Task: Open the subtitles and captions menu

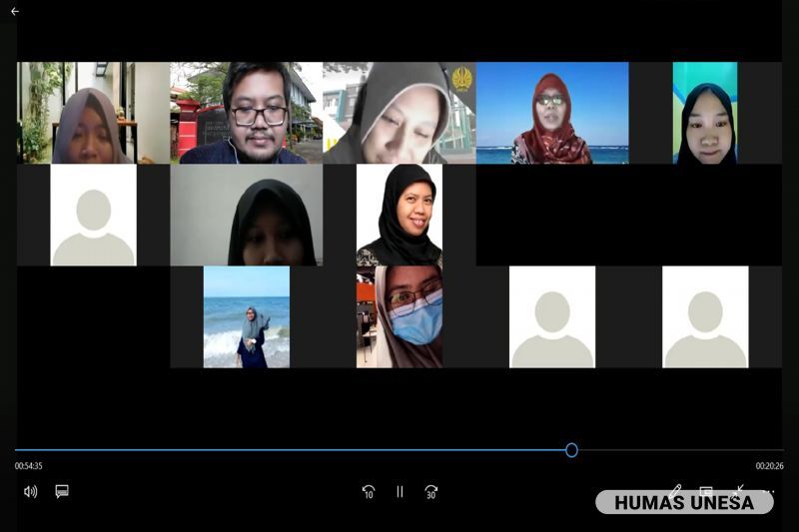Action: point(62,491)
